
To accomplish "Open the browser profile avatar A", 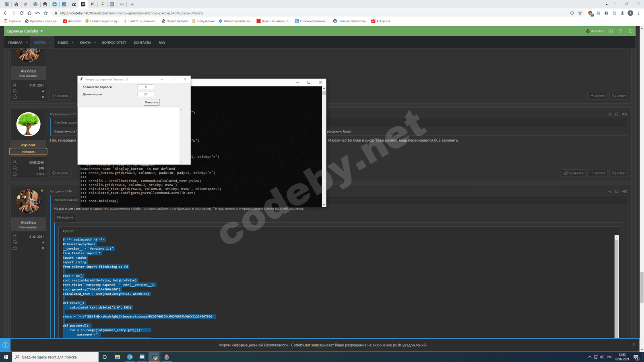I will click(x=630, y=13).
